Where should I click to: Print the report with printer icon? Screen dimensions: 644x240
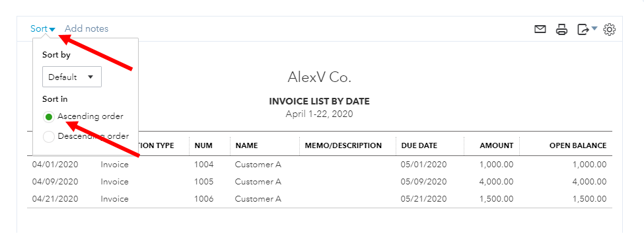coord(562,29)
